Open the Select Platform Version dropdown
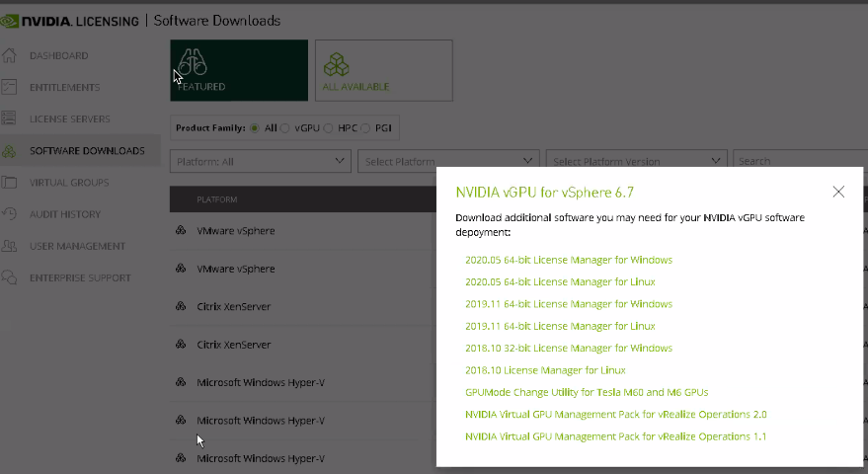The height and width of the screenshot is (474, 868). point(637,161)
